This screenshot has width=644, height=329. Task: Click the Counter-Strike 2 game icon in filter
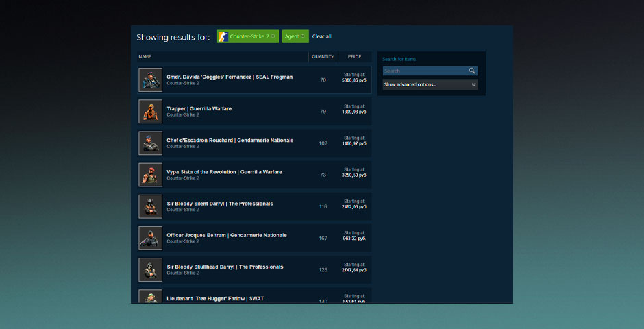[223, 36]
